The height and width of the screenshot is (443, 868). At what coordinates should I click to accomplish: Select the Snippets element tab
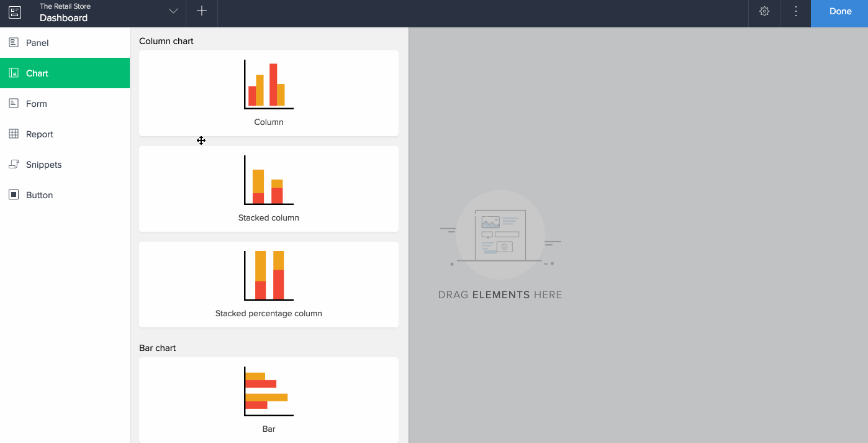click(65, 165)
